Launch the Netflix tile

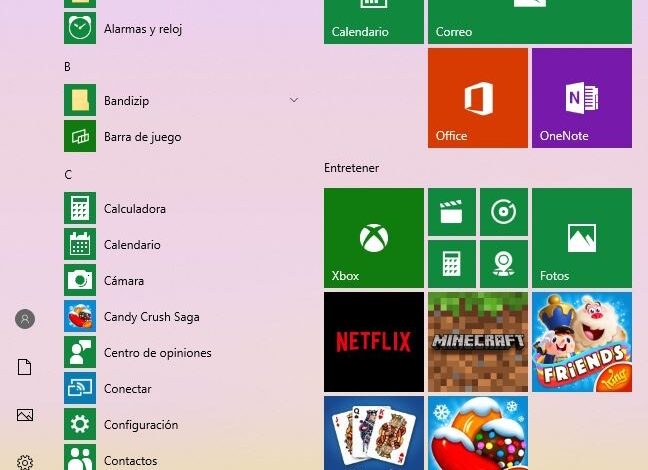coord(374,342)
